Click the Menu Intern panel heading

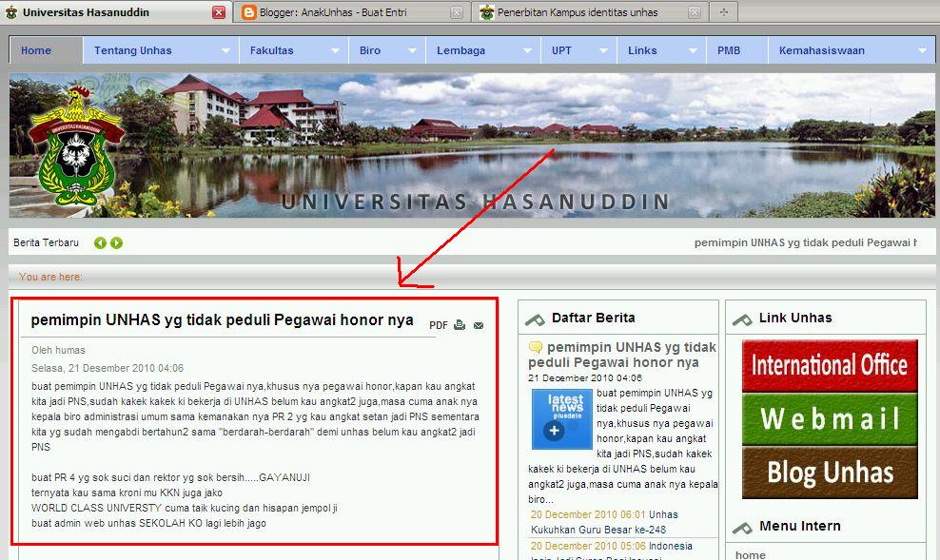(x=800, y=526)
